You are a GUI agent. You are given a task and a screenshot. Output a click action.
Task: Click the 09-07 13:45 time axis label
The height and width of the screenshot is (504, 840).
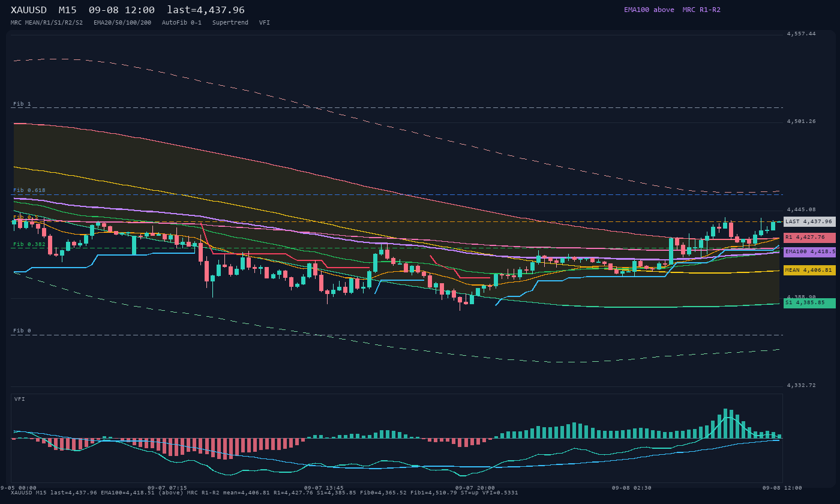point(324,488)
